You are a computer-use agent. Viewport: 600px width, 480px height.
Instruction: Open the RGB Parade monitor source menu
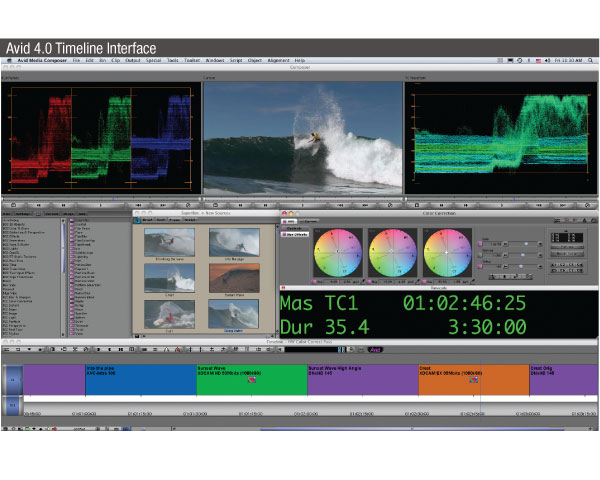tap(11, 78)
